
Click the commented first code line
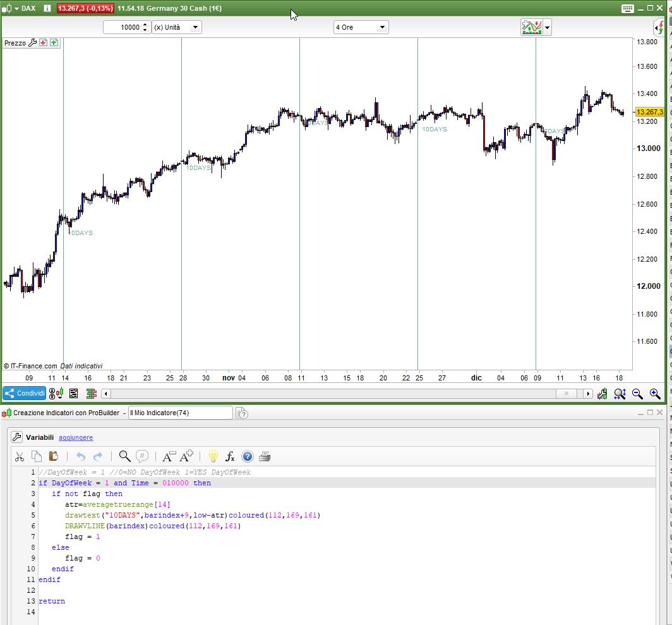click(145, 472)
